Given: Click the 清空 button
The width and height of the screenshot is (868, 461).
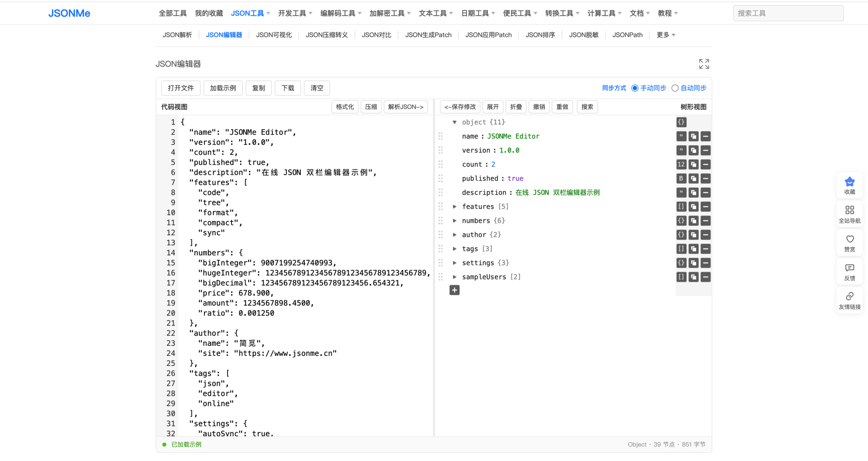Looking at the screenshot, I should coord(317,88).
